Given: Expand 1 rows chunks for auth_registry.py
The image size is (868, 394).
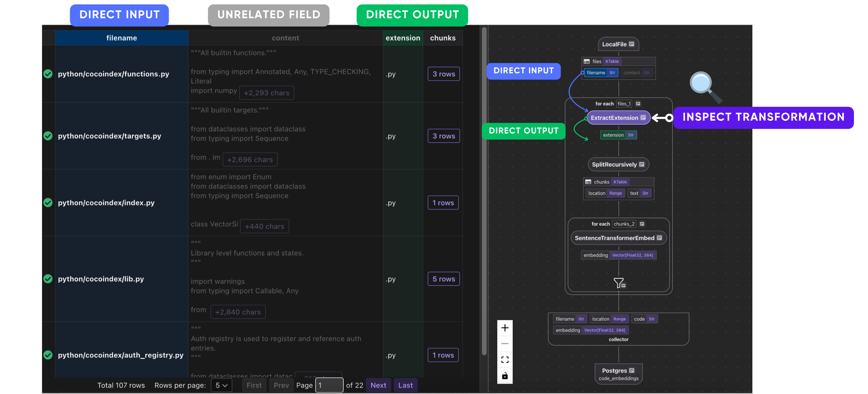Looking at the screenshot, I should tap(443, 355).
